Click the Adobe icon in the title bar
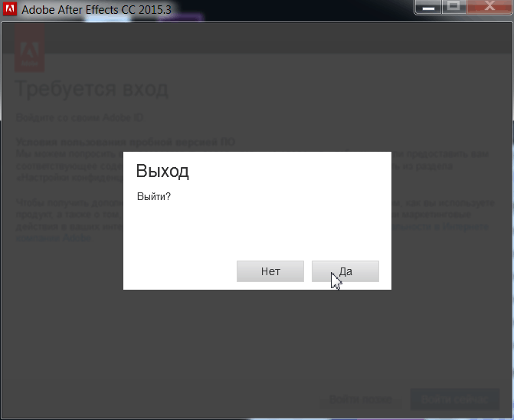 (9, 8)
